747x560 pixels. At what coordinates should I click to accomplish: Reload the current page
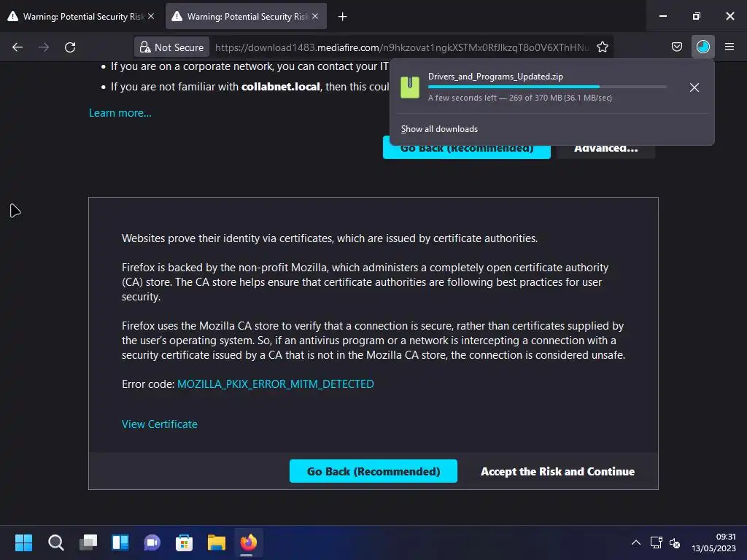pyautogui.click(x=70, y=47)
